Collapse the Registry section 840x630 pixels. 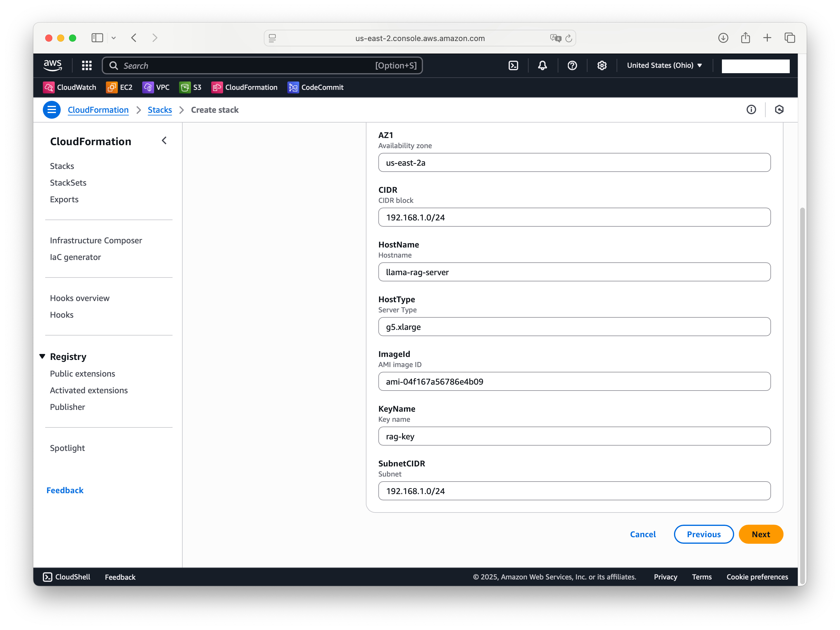pyautogui.click(x=43, y=356)
